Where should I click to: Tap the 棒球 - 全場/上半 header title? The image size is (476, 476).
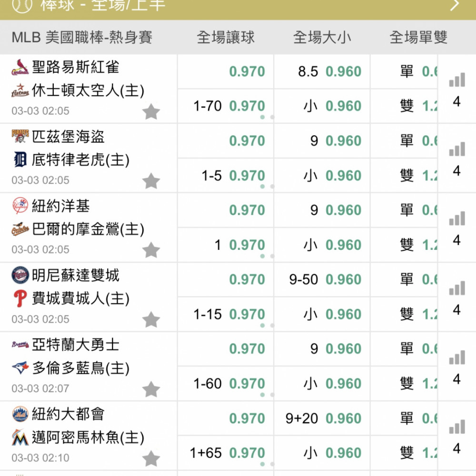tap(103, 5)
